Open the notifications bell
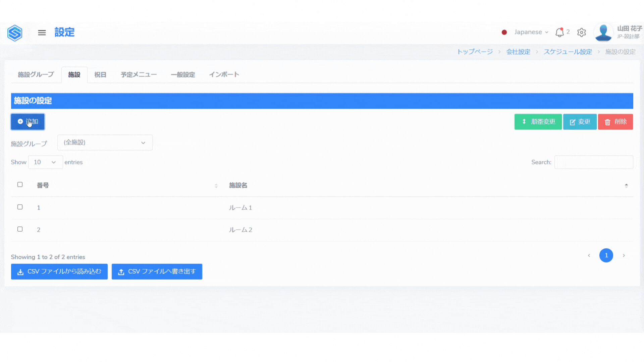The height and width of the screenshot is (362, 644). (559, 32)
